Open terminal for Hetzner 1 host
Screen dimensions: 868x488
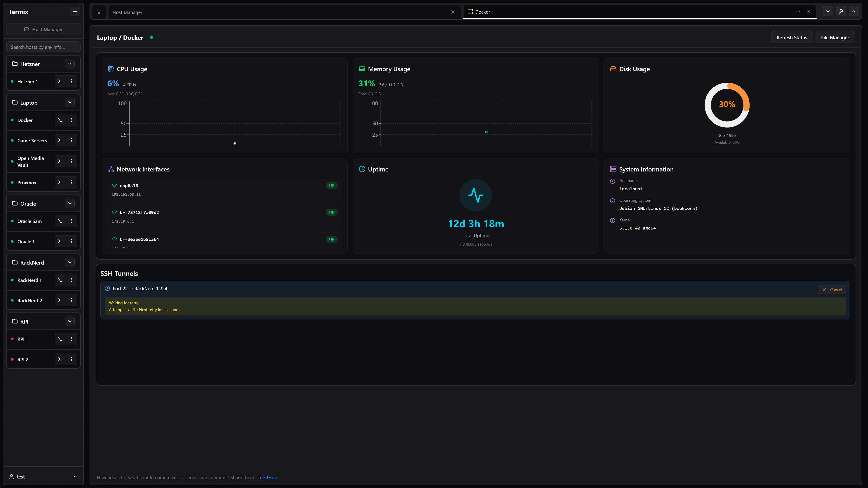point(60,82)
